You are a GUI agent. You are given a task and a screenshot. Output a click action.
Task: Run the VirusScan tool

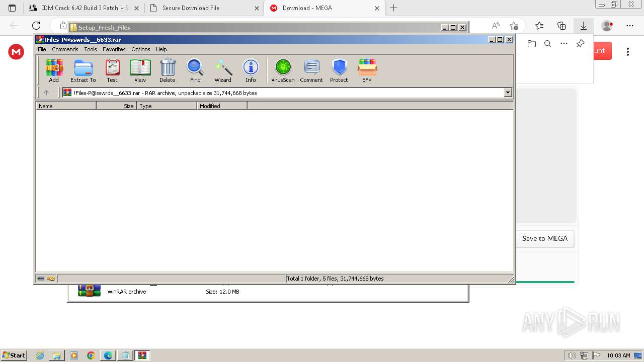pos(283,70)
